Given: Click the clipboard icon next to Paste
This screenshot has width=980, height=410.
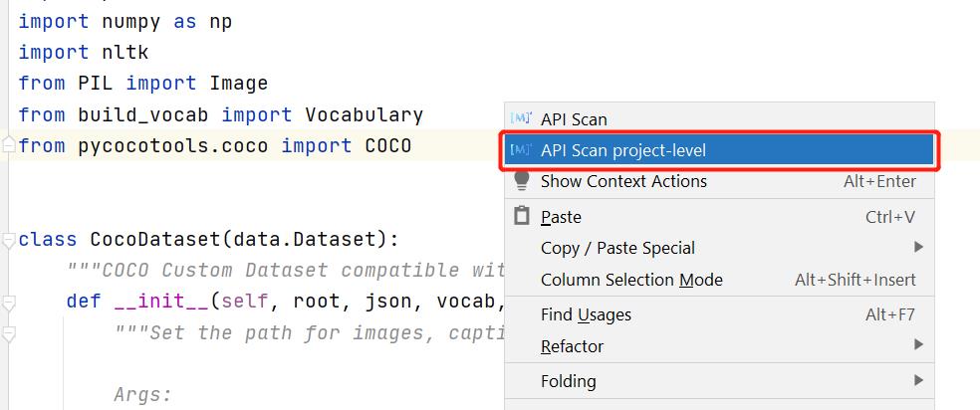Looking at the screenshot, I should (x=521, y=216).
